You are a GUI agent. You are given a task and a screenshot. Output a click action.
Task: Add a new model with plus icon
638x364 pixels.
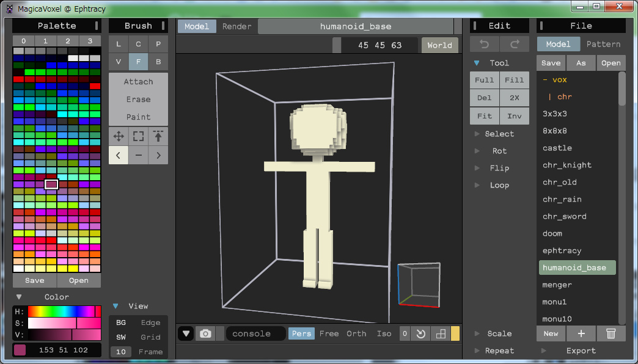[581, 333]
